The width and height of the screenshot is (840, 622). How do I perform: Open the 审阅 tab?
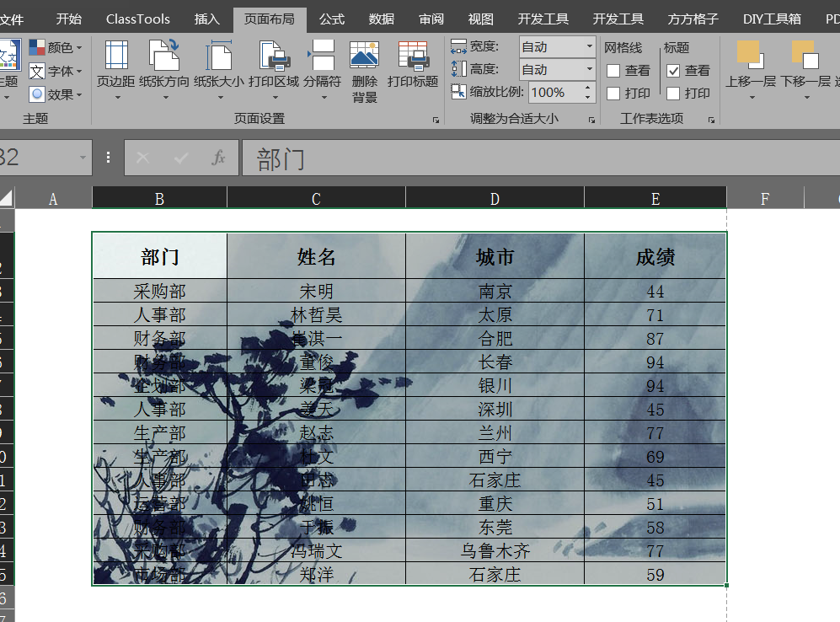pyautogui.click(x=431, y=19)
